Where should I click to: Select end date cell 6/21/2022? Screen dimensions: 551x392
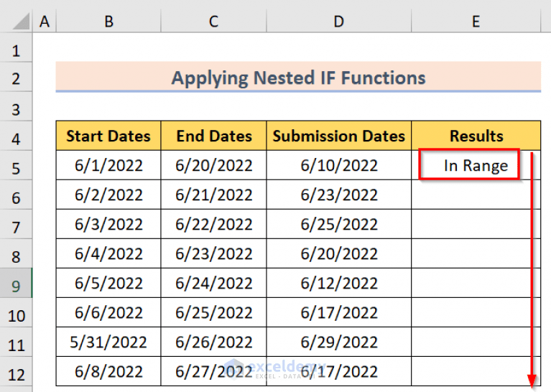click(213, 195)
